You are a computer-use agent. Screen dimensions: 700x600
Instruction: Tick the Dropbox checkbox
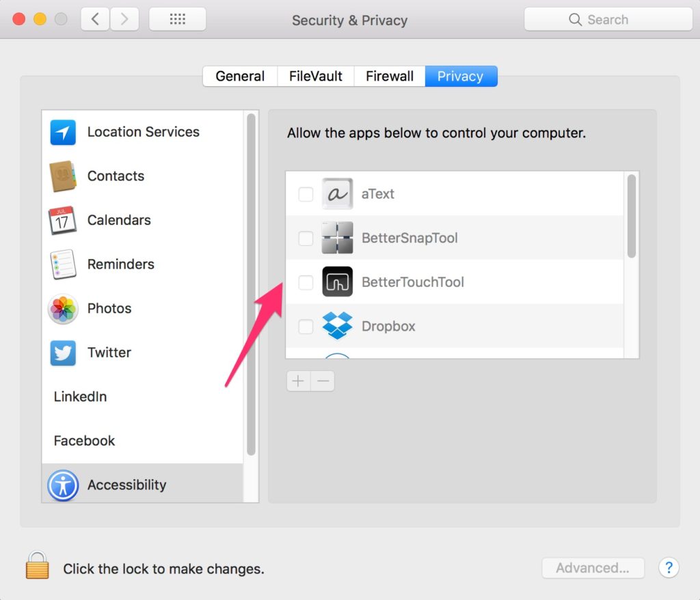coord(306,327)
